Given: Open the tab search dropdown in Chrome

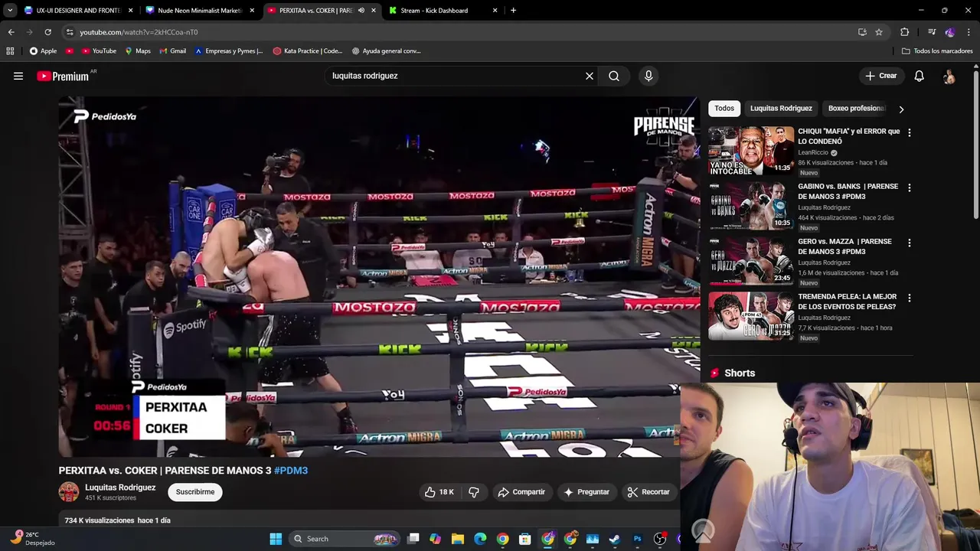Looking at the screenshot, I should (x=10, y=10).
